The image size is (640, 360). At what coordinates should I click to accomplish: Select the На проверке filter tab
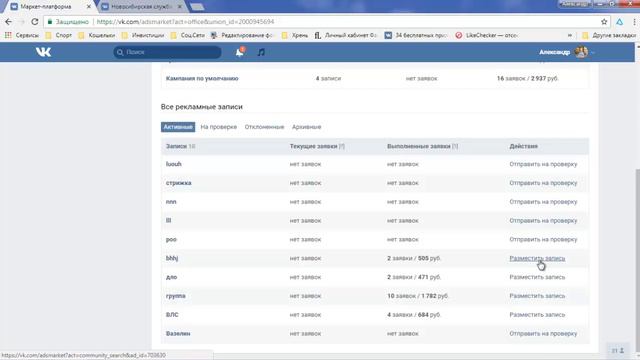[x=218, y=127]
